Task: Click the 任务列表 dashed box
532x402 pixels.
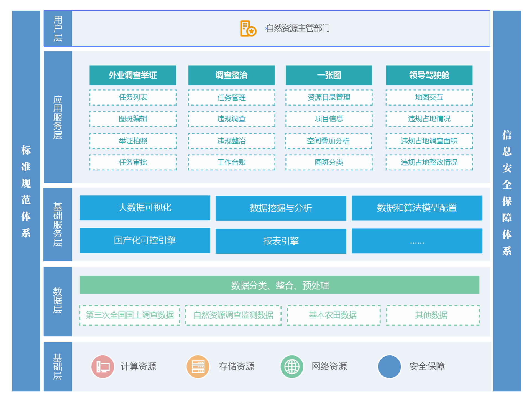Action: [133, 98]
